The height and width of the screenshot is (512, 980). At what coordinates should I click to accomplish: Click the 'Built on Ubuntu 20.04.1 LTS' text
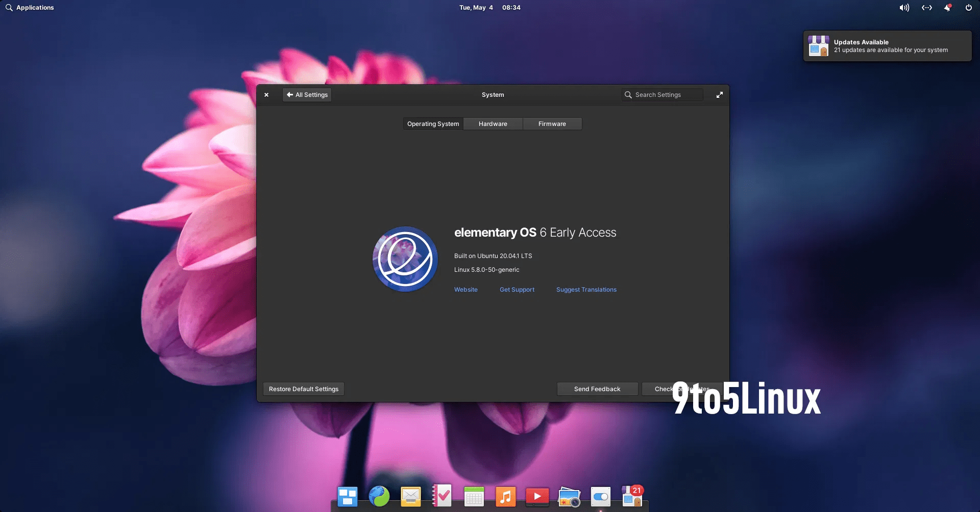[x=493, y=256]
